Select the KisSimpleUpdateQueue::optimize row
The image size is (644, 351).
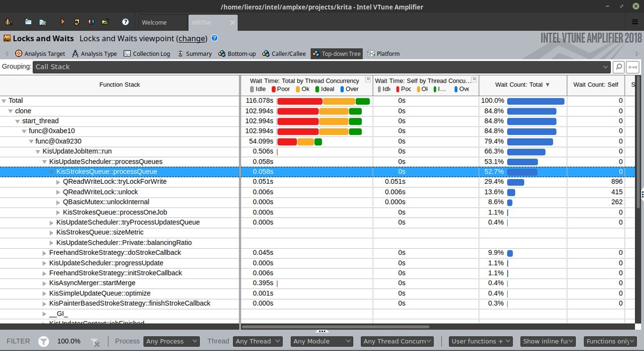[317, 293]
